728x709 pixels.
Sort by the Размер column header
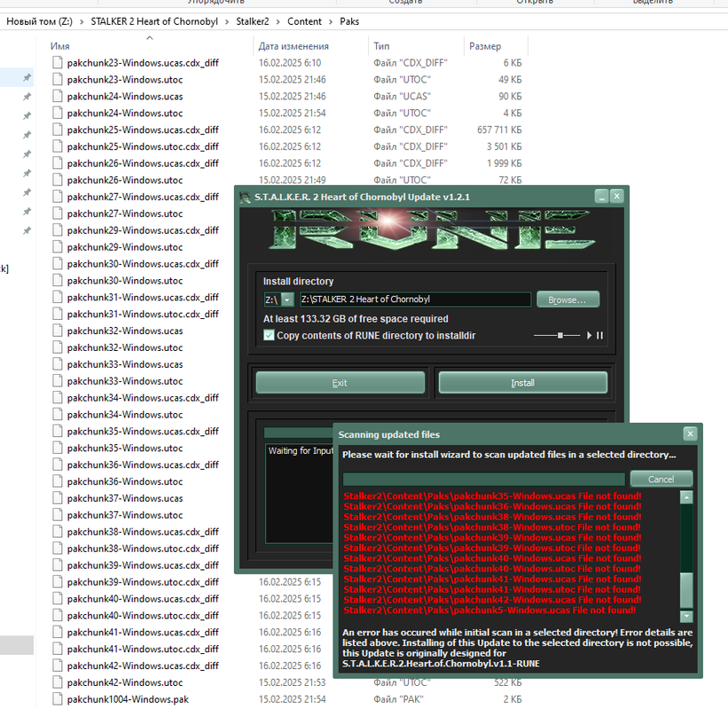tap(485, 46)
